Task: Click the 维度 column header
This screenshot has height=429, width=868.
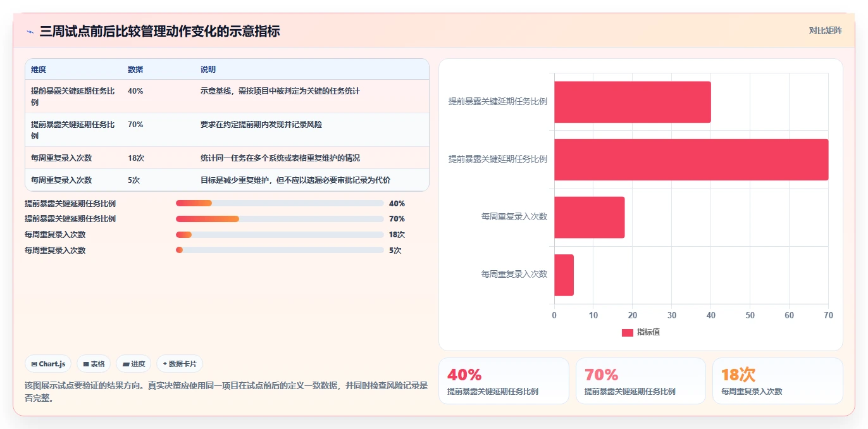Action: coord(39,70)
